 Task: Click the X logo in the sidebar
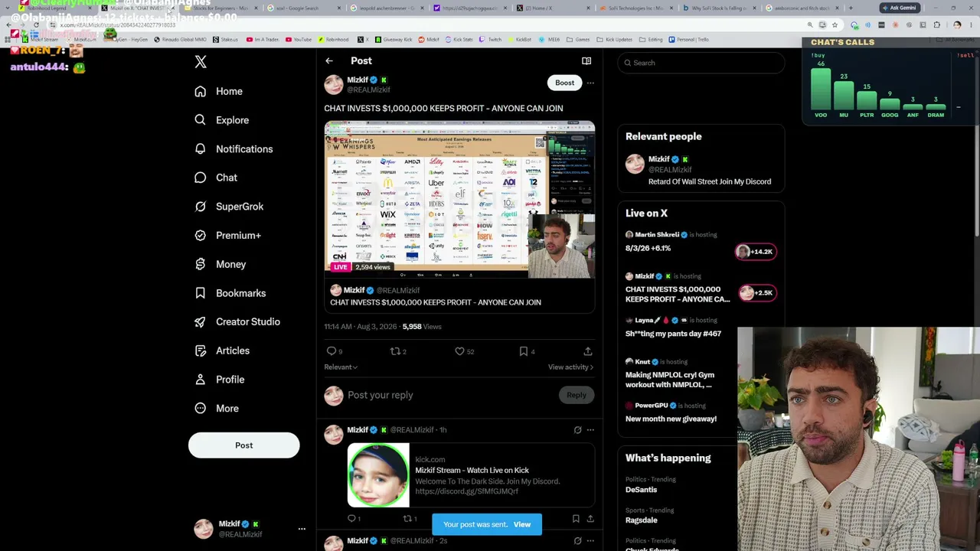201,62
